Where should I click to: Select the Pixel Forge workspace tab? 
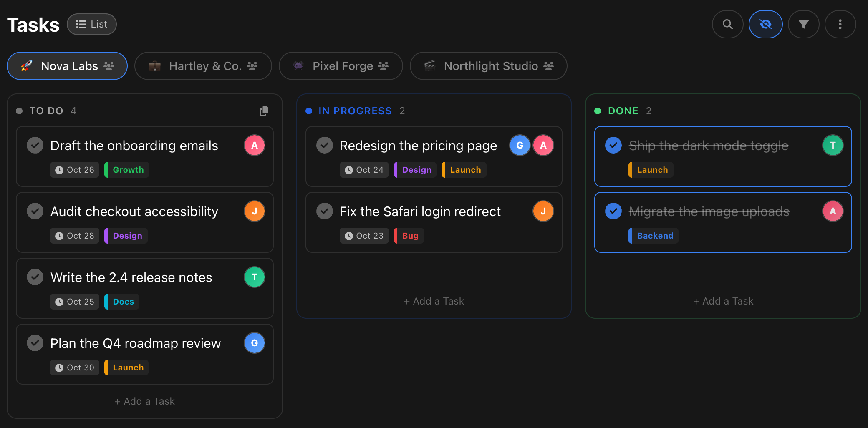(x=341, y=66)
